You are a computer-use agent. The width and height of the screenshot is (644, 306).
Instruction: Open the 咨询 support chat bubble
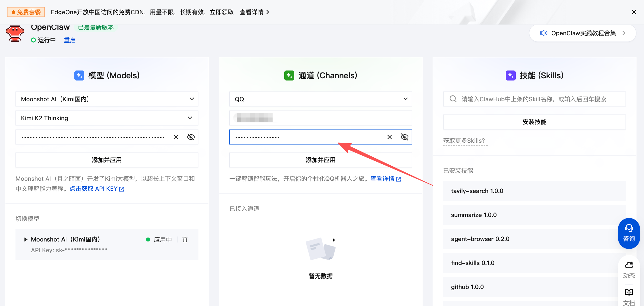pyautogui.click(x=629, y=233)
